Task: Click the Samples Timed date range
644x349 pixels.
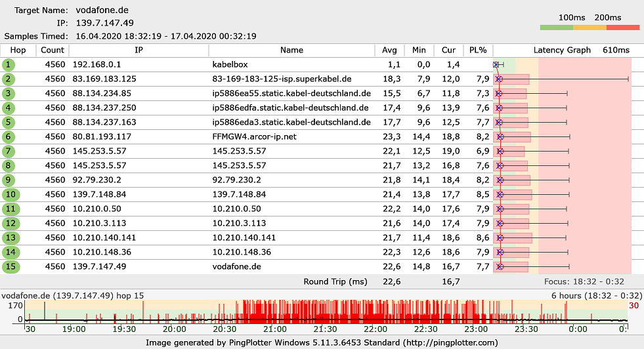Action: [166, 36]
